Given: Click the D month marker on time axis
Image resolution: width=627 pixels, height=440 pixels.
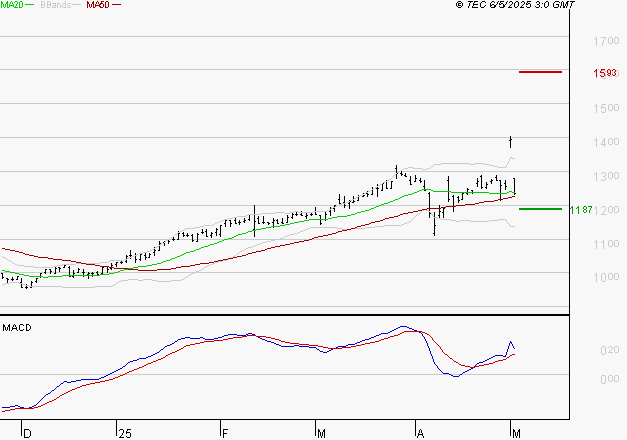Looking at the screenshot, I should (x=27, y=434).
